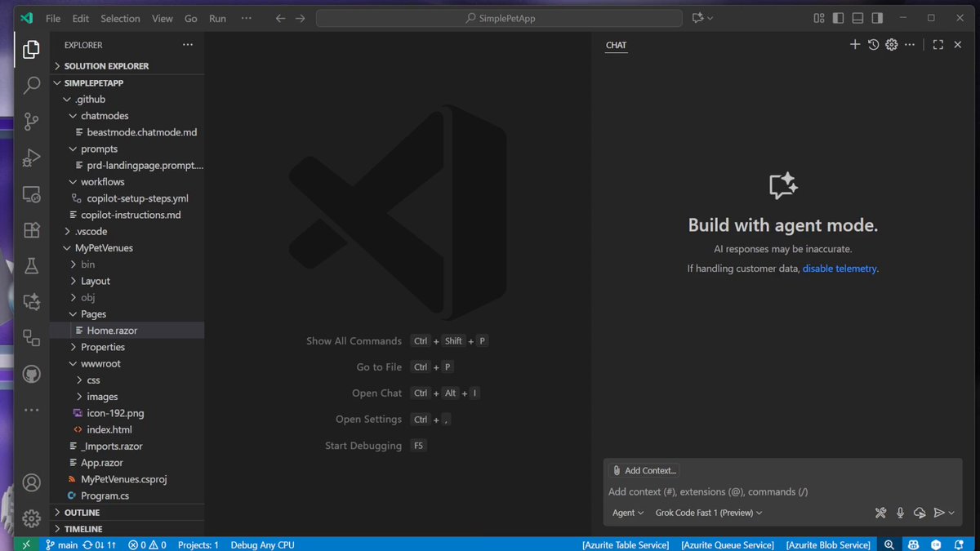Open the Agent mode dropdown
Image resolution: width=980 pixels, height=551 pixels.
627,513
